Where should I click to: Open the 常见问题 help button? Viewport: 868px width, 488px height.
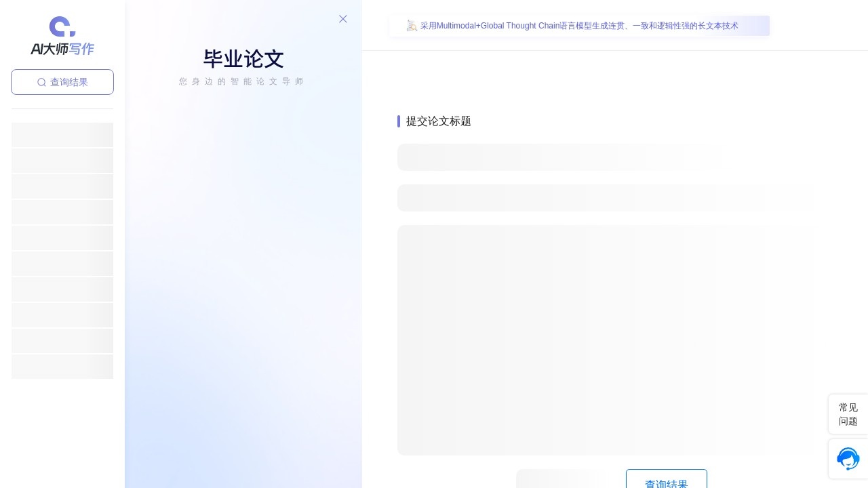point(848,414)
